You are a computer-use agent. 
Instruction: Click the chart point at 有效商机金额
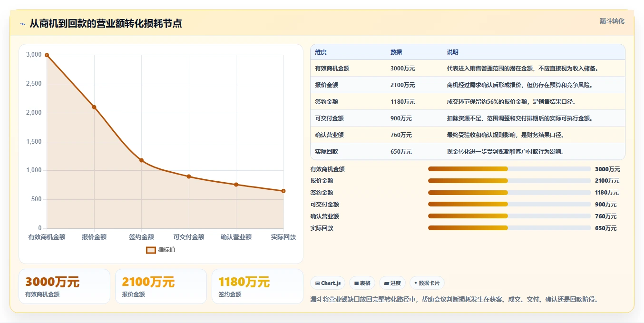47,55
